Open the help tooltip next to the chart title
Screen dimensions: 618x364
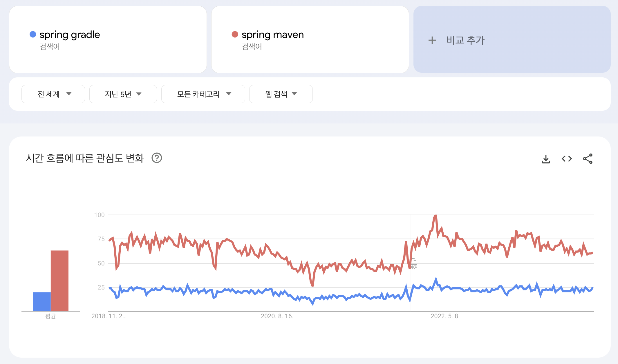pyautogui.click(x=157, y=158)
